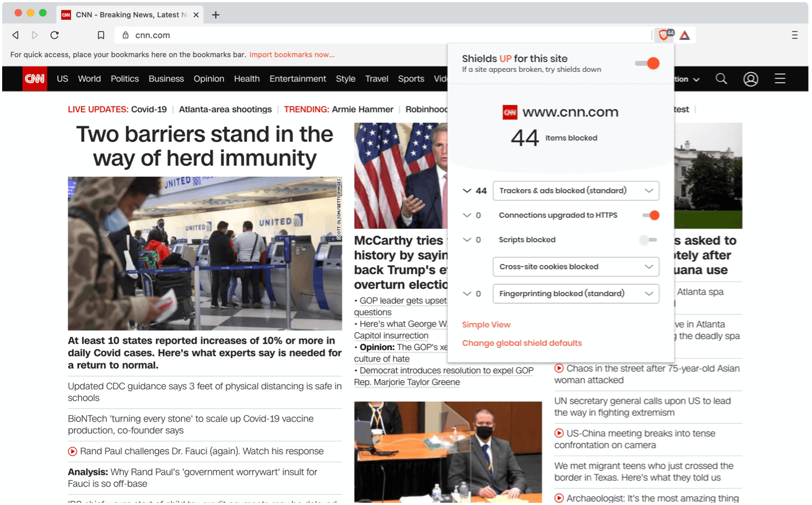
Task: Open BioNTech vaccine production story
Action: [x=191, y=424]
